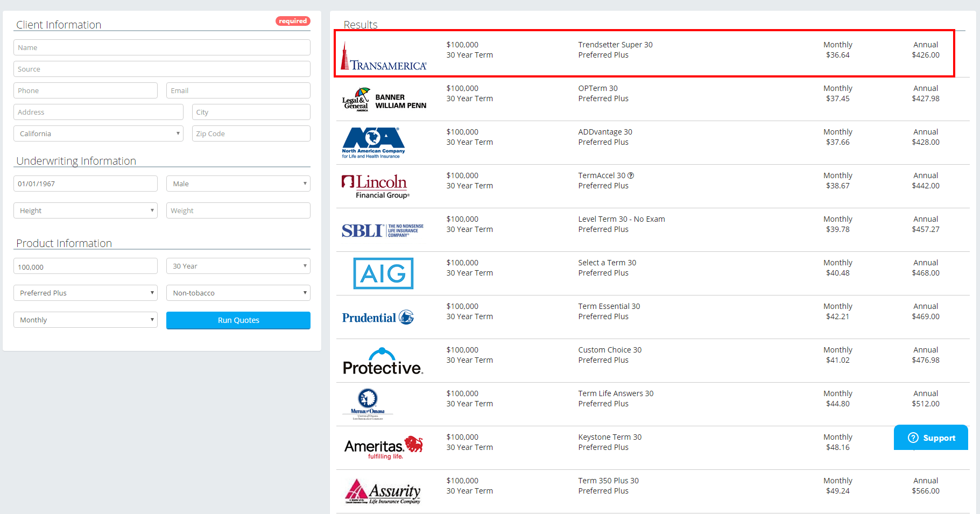Click the $476.98 annual premium
980x514 pixels.
tap(926, 360)
